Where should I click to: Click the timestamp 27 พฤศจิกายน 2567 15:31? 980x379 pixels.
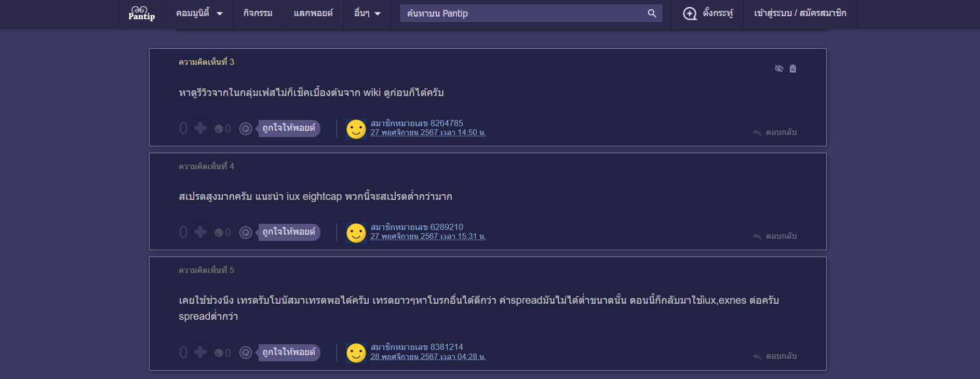[x=428, y=237]
